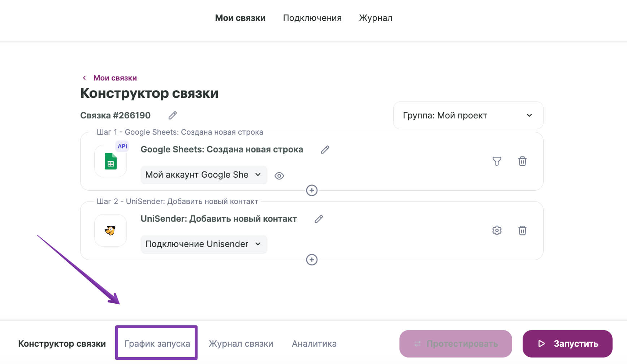Open the Журнал связки tab
This screenshot has width=627, height=364.
pos(241,344)
